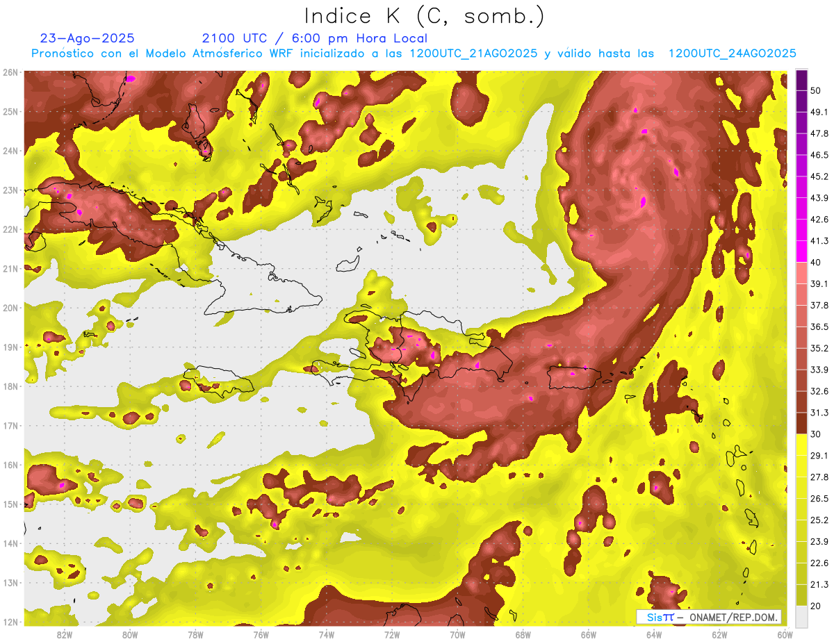Click the legend value "43.9"
This screenshot has width=834, height=644.
pos(819,198)
